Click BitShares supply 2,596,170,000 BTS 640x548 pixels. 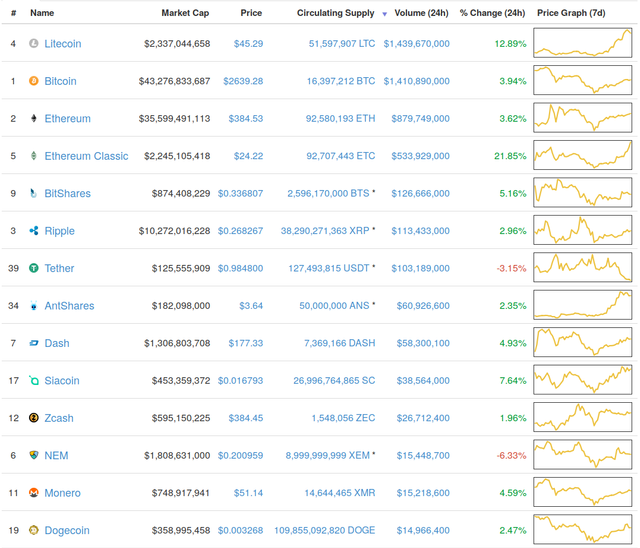click(x=328, y=193)
